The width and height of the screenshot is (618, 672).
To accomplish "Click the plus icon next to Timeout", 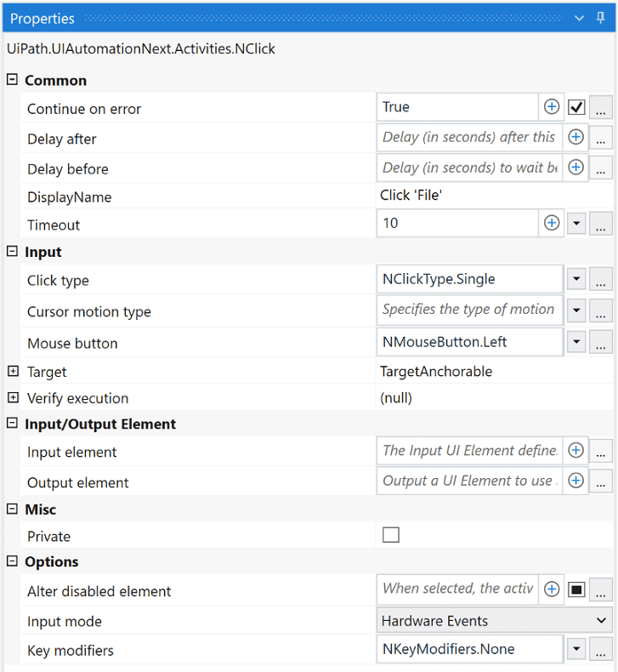I will 552,223.
